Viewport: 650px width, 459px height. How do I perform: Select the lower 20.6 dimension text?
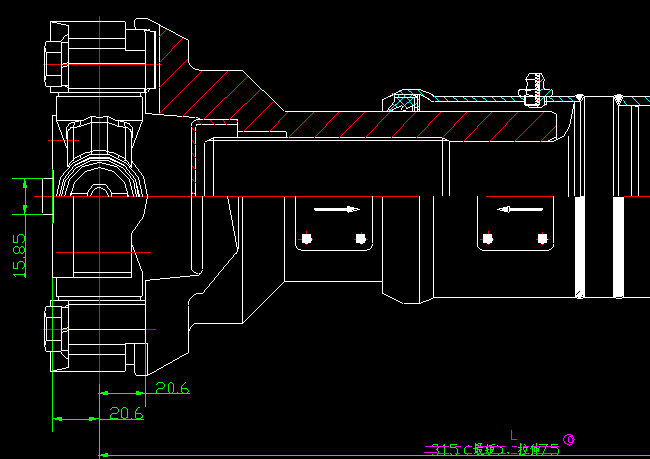pyautogui.click(x=126, y=412)
